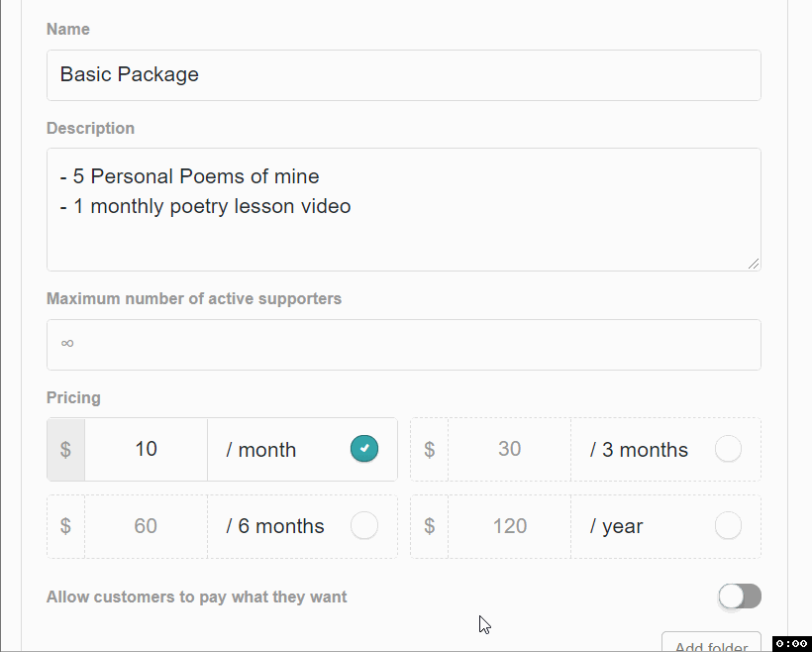Click the dollar sign icon for monthly pricing
Screen dimensions: 812x652
(x=65, y=450)
